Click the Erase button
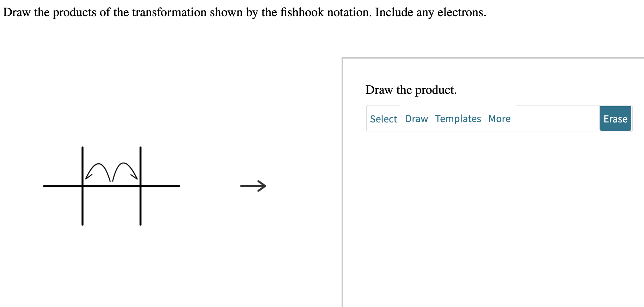Viewport: 644px width, 307px height. [615, 119]
